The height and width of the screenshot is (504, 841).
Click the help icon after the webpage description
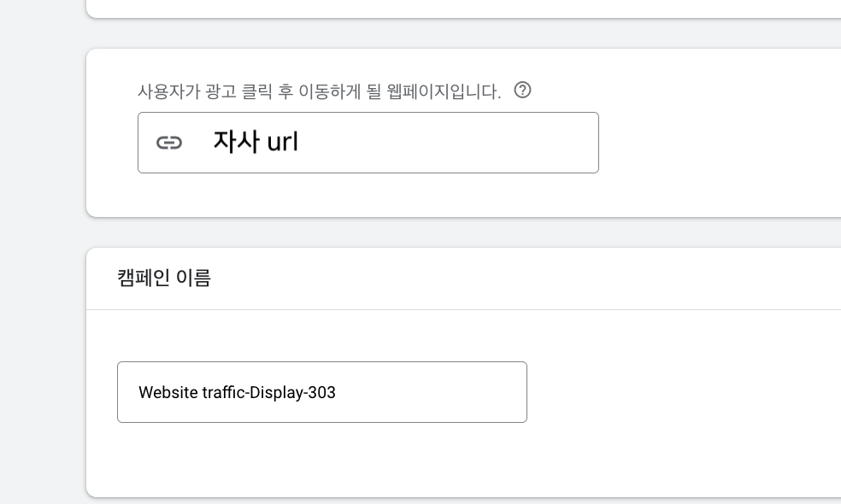tap(522, 91)
